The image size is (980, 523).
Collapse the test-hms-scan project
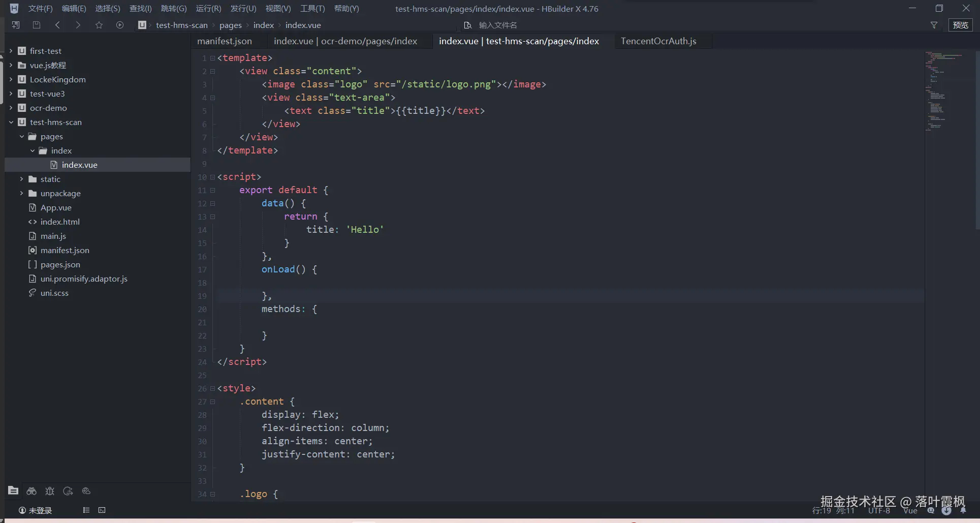tap(11, 122)
